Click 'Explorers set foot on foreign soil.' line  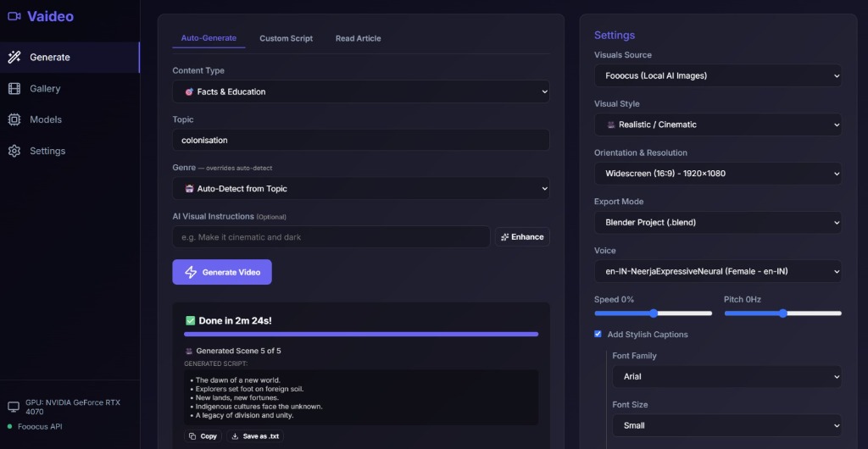(250, 389)
